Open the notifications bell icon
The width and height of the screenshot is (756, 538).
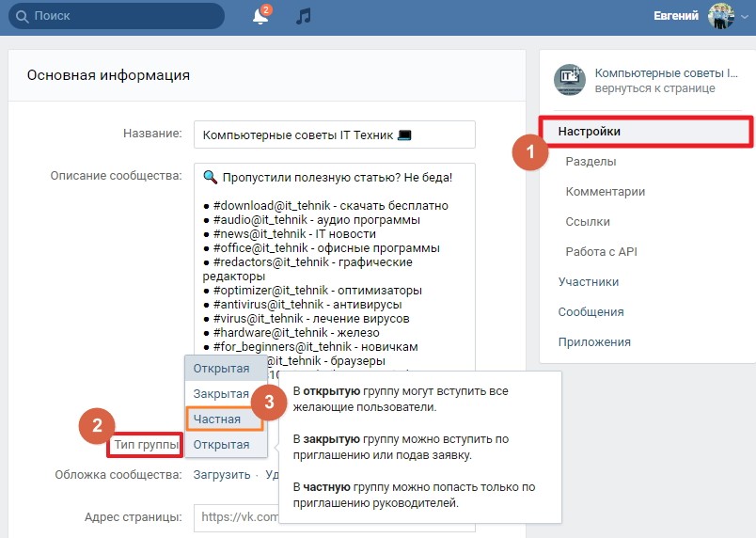(260, 16)
